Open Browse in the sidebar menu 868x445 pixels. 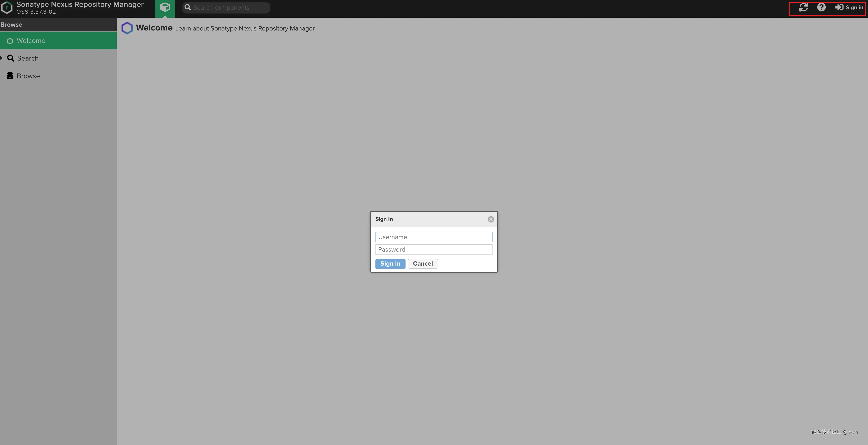[28, 76]
